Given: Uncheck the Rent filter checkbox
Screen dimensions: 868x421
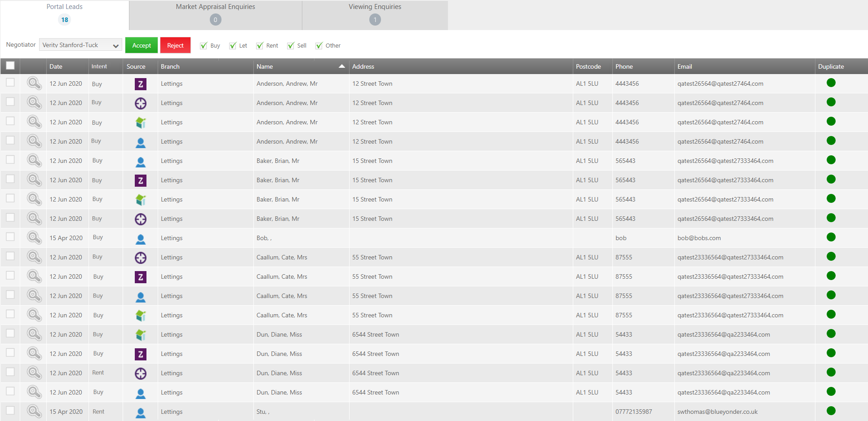Looking at the screenshot, I should [260, 45].
